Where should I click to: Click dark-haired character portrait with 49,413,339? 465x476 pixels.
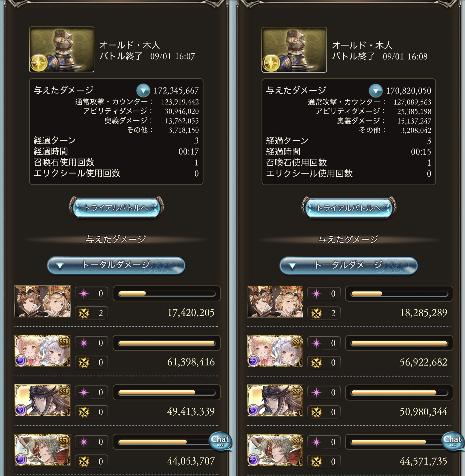43,400
